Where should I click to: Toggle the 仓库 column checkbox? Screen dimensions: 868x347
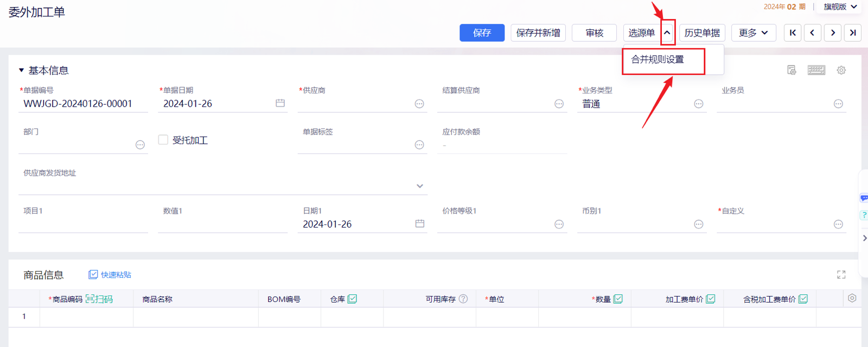pos(353,299)
